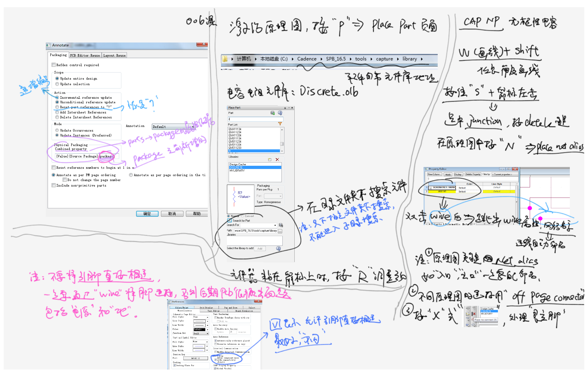Collapse SCHEMATIC1 : N00193 row expander

[x=430, y=188]
